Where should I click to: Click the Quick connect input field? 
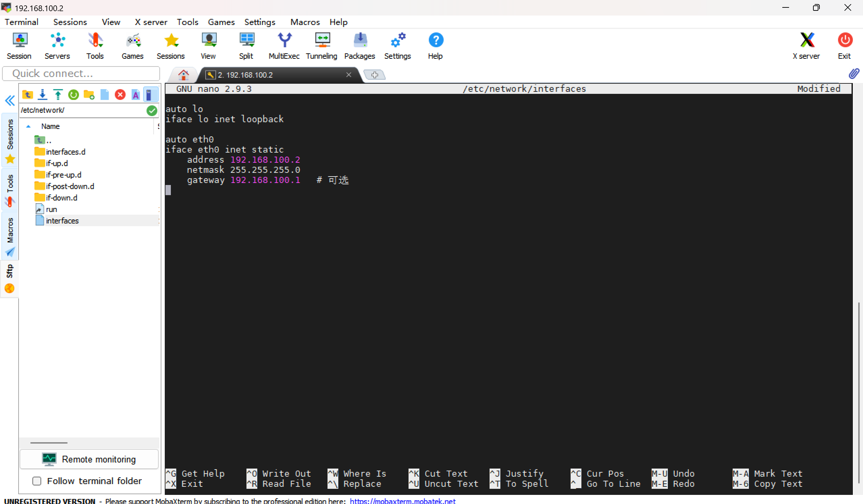coord(81,74)
